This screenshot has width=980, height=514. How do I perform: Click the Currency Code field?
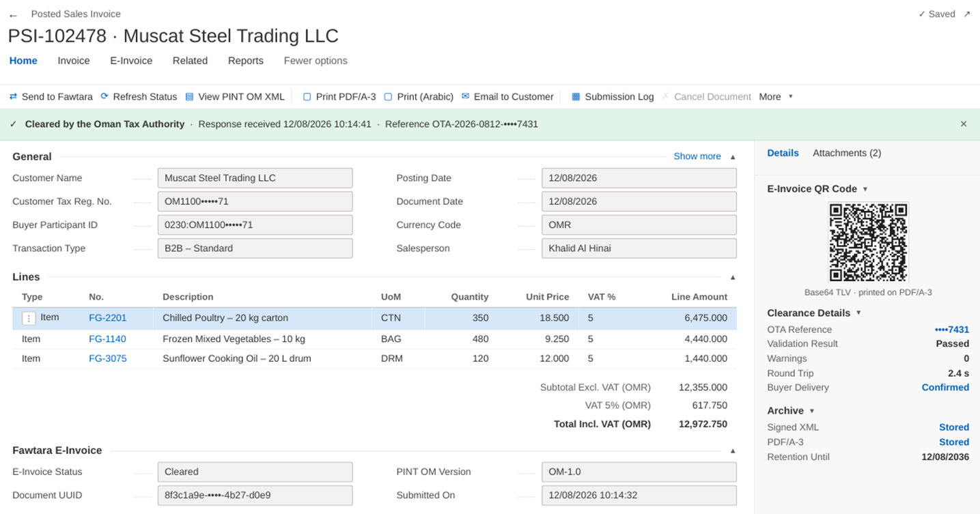tap(639, 225)
